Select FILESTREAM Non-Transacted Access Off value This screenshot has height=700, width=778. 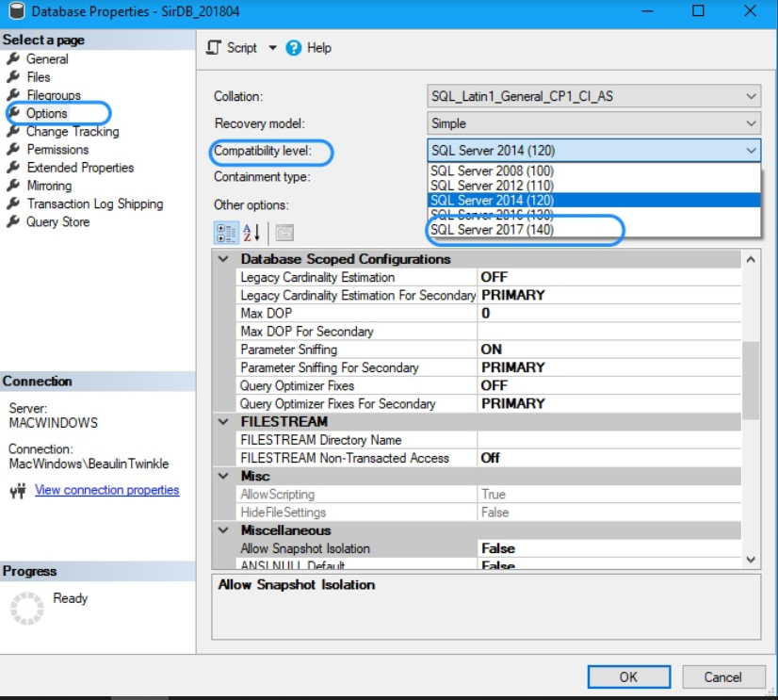[609, 458]
